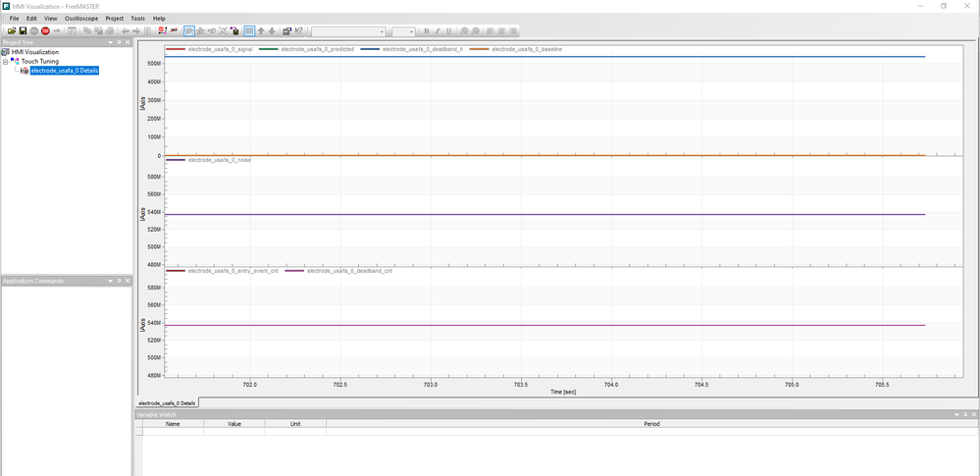Click the toolbar Up arrow icon
Image resolution: width=980 pixels, height=476 pixels.
[261, 30]
